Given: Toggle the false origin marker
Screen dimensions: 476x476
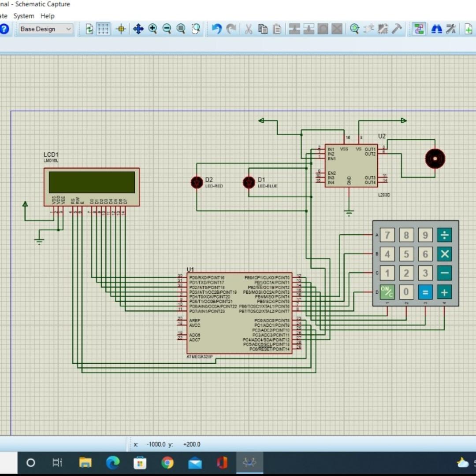Looking at the screenshot, I should 120,29.
